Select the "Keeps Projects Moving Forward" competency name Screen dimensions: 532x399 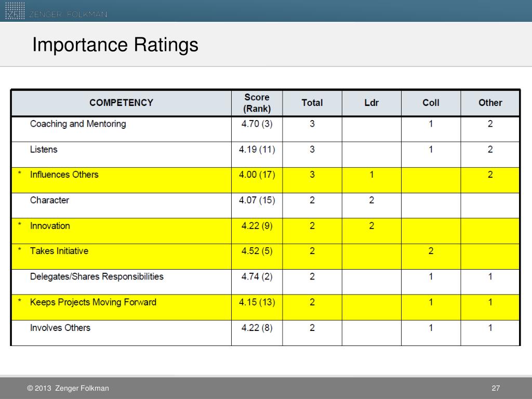click(x=94, y=302)
